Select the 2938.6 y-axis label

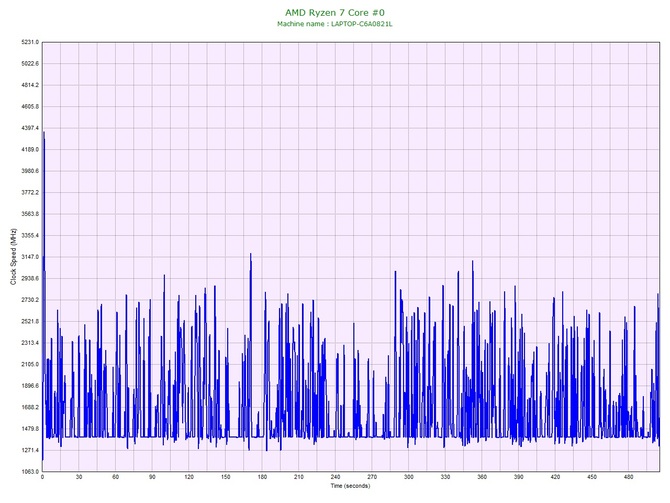click(x=30, y=278)
